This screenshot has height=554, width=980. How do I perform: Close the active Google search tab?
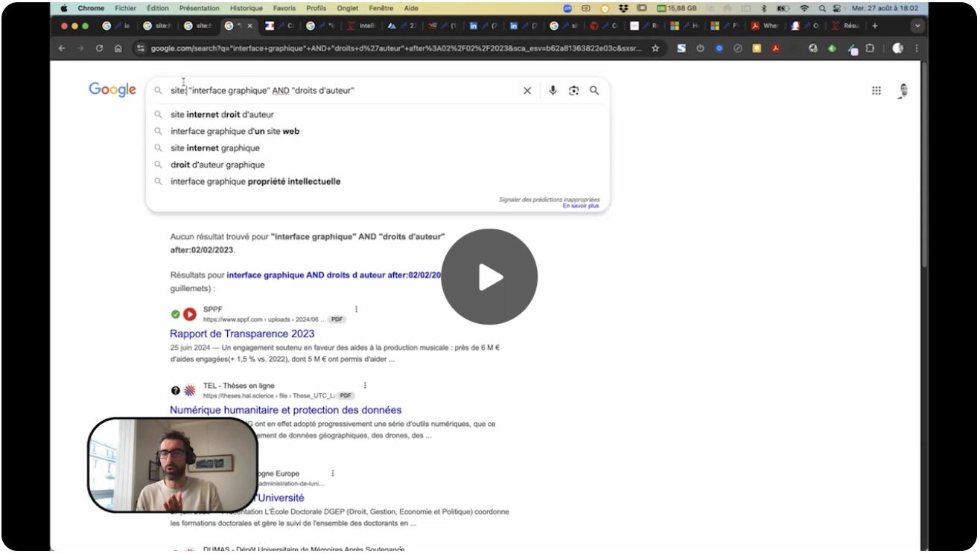tap(249, 25)
